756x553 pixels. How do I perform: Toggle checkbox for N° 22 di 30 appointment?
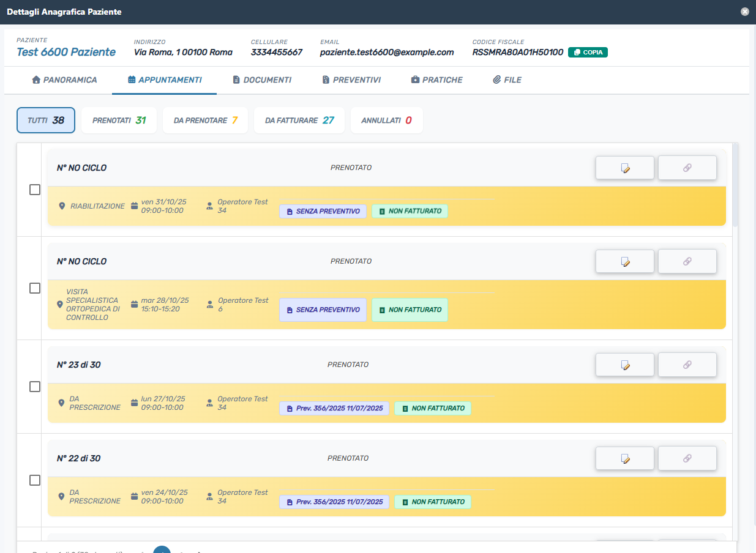(x=35, y=480)
